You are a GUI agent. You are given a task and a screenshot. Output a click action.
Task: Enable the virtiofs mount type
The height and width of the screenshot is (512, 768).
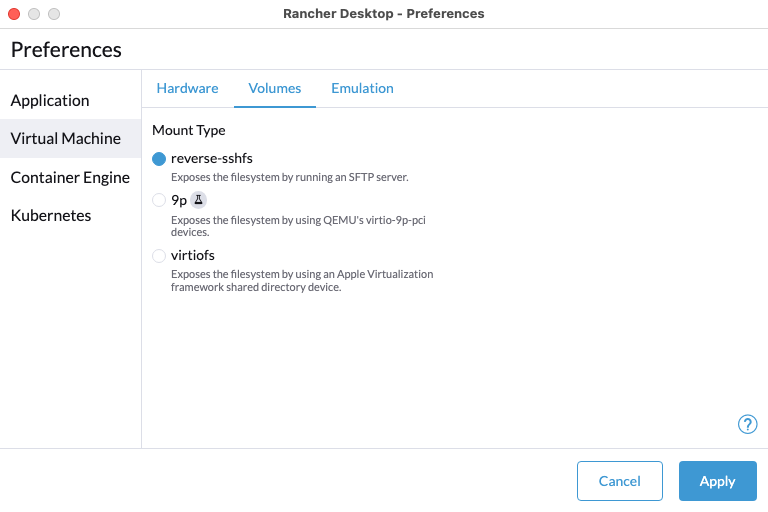[159, 256]
